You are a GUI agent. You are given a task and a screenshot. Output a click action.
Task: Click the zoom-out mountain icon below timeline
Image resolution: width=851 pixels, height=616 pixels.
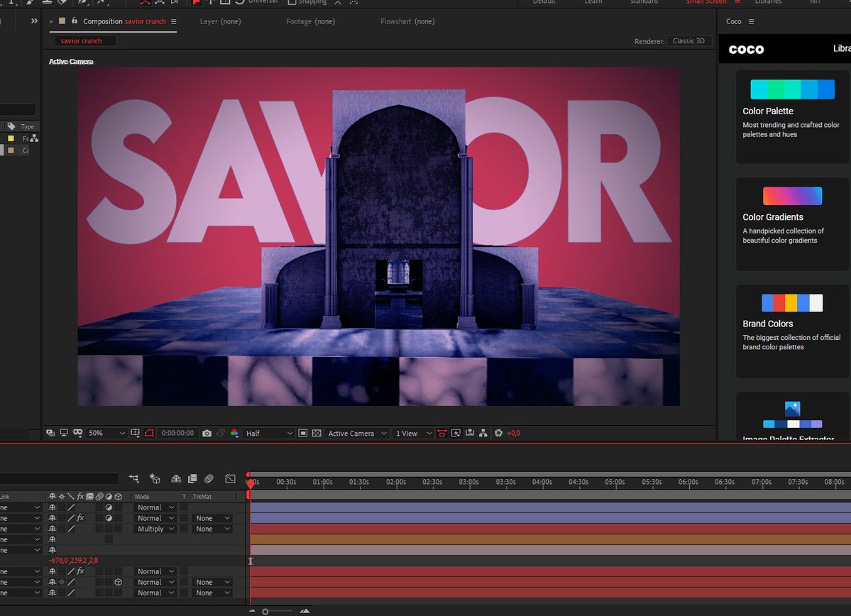pos(252,610)
